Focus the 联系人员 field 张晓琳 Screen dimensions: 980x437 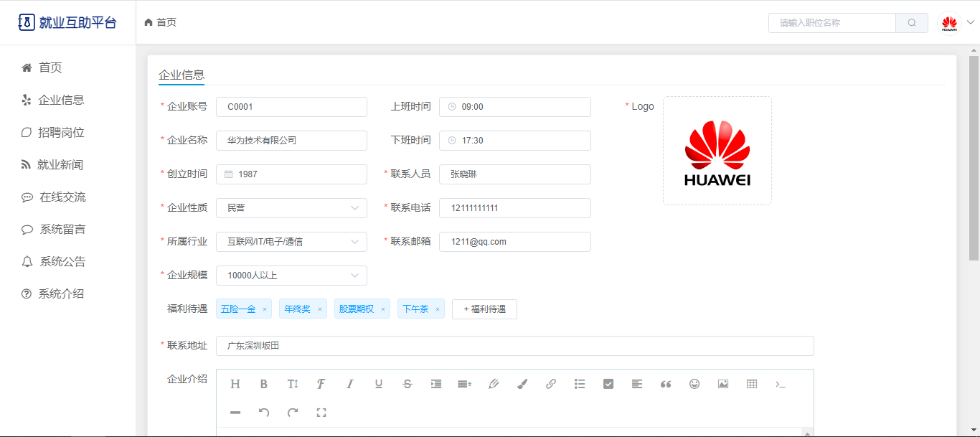coord(515,174)
